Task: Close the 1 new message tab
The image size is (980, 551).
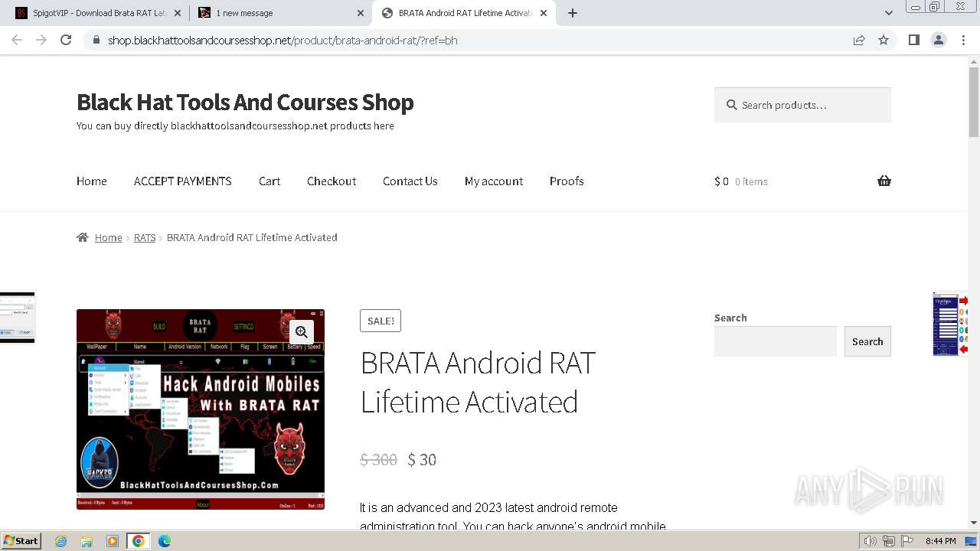Action: (x=361, y=13)
